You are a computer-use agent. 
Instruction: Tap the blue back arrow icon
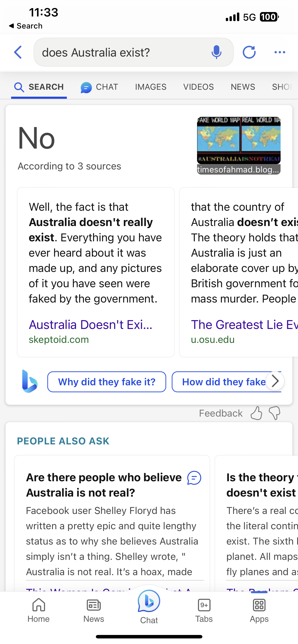point(18,52)
